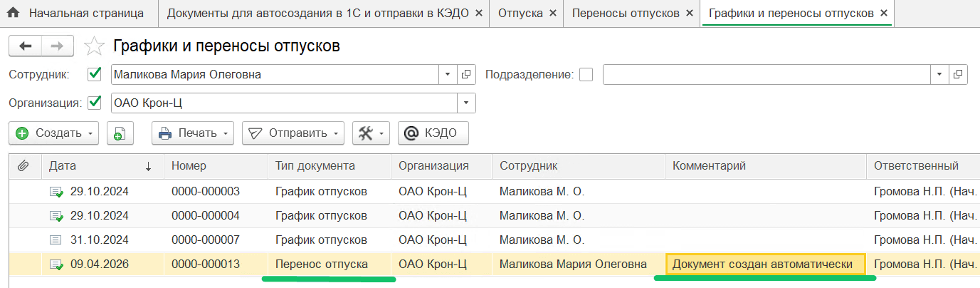Screen dimensions: 980x288
Task: Click Громова Н.П. in row 0000-000003
Action: click(x=922, y=192)
